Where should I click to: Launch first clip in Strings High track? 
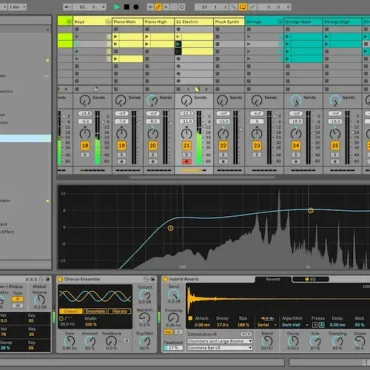tap(327, 37)
